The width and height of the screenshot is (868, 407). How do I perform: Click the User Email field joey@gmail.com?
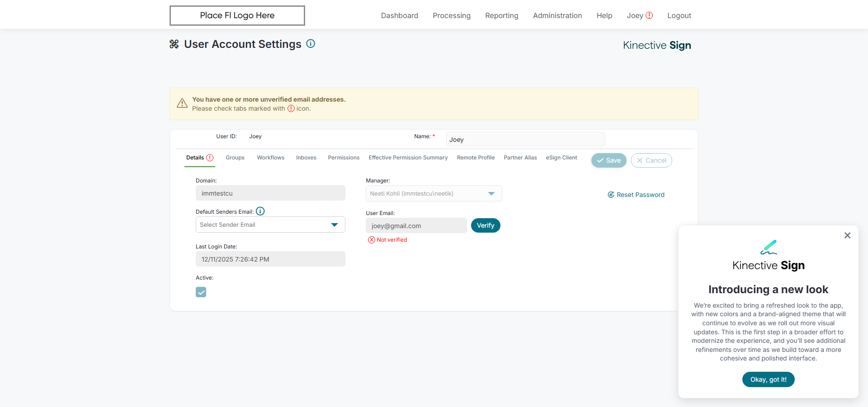point(416,225)
